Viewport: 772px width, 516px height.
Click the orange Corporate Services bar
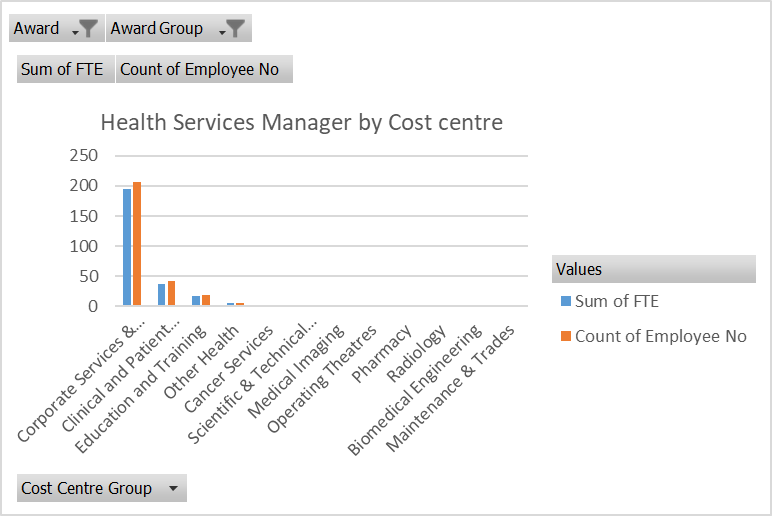click(x=137, y=244)
